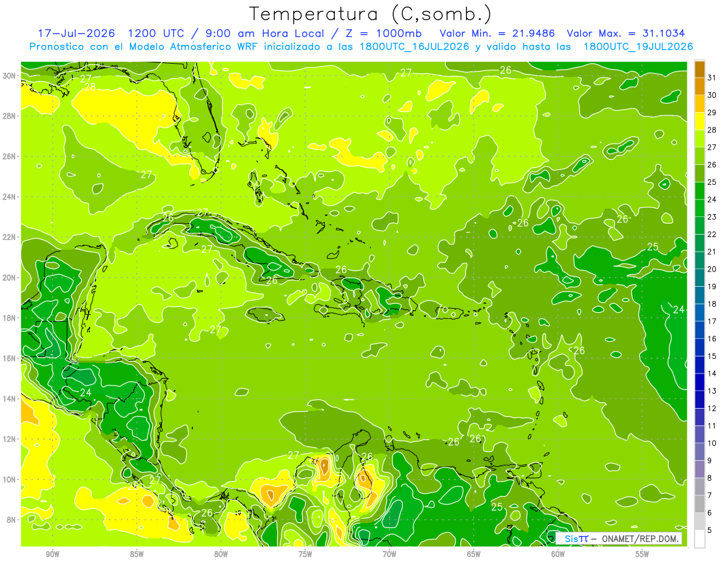Click the '65W' longitude axis label
The image size is (728, 562).
474,554
